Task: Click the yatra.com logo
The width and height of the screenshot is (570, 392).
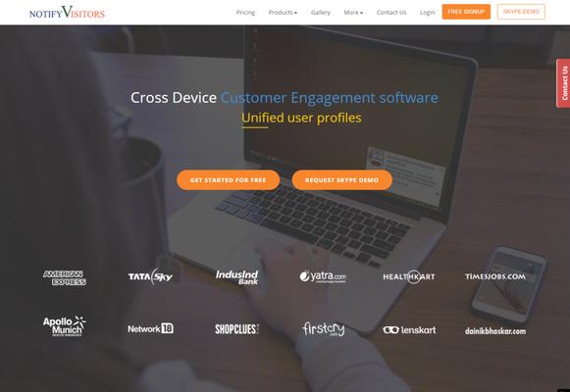Action: 323,277
